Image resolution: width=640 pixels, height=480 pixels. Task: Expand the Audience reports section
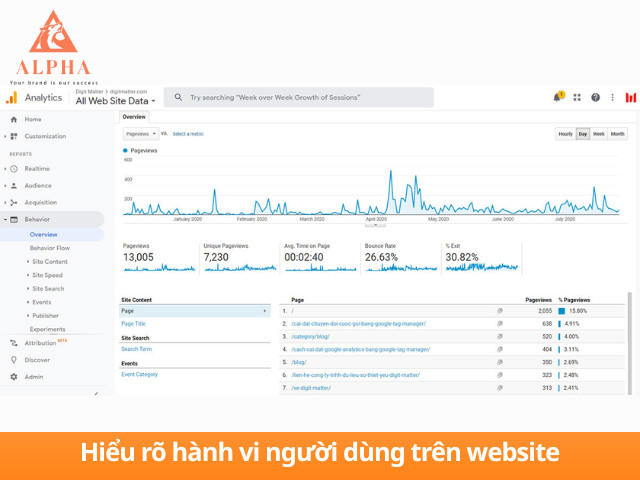(5, 185)
